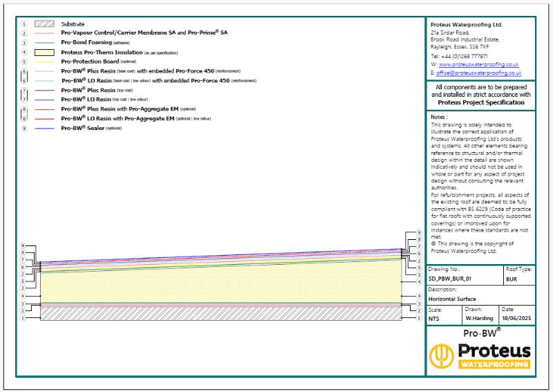Click the 'Brook Road Industrial Estate,' address line
553x392 pixels.
pos(465,39)
